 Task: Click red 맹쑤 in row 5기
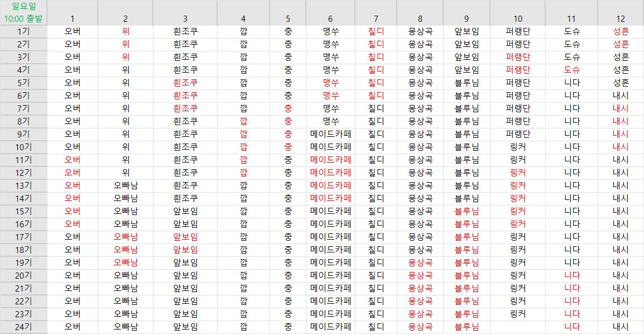tap(330, 83)
